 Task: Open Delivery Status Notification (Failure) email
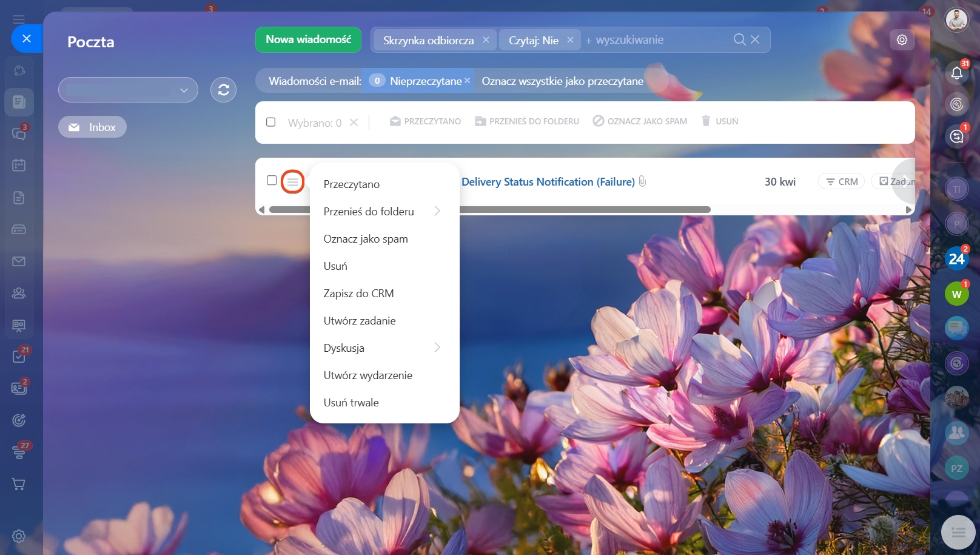pos(548,181)
